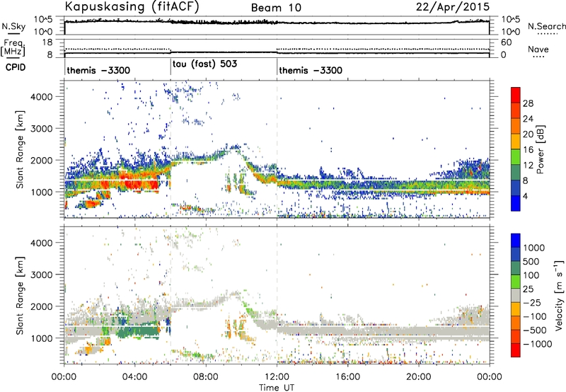This screenshot has width=566, height=392.
Task: Click the 'tou (fast) 503' CPID label
Action: pos(204,64)
